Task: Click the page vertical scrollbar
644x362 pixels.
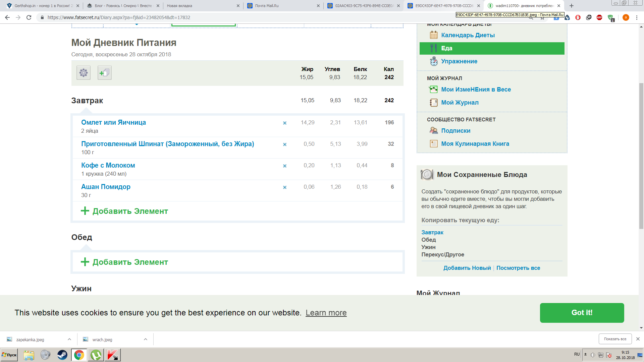Action: coord(641,156)
